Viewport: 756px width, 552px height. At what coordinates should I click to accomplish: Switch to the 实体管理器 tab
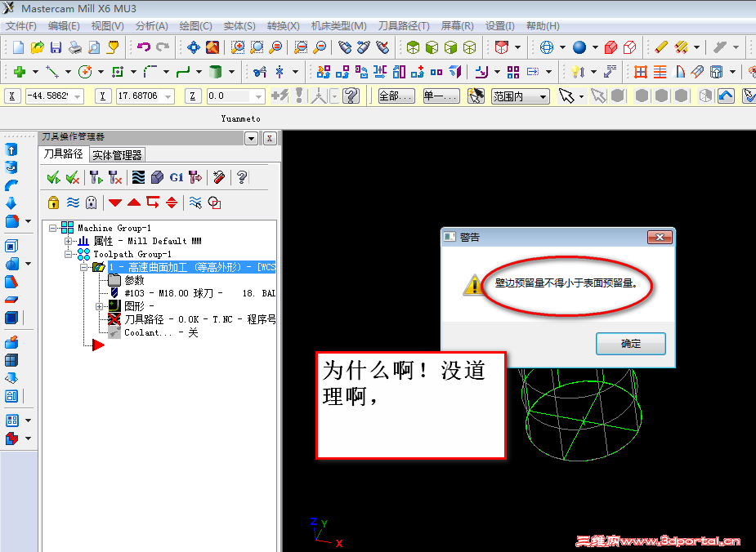pos(117,155)
